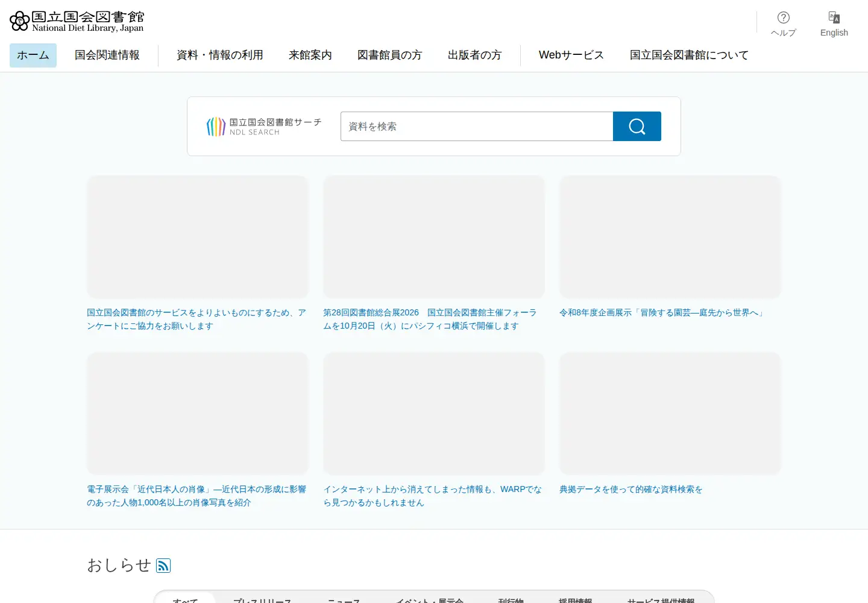The height and width of the screenshot is (603, 868).
Task: Open the 近代日本人の肖像 exhibition link
Action: (x=197, y=496)
